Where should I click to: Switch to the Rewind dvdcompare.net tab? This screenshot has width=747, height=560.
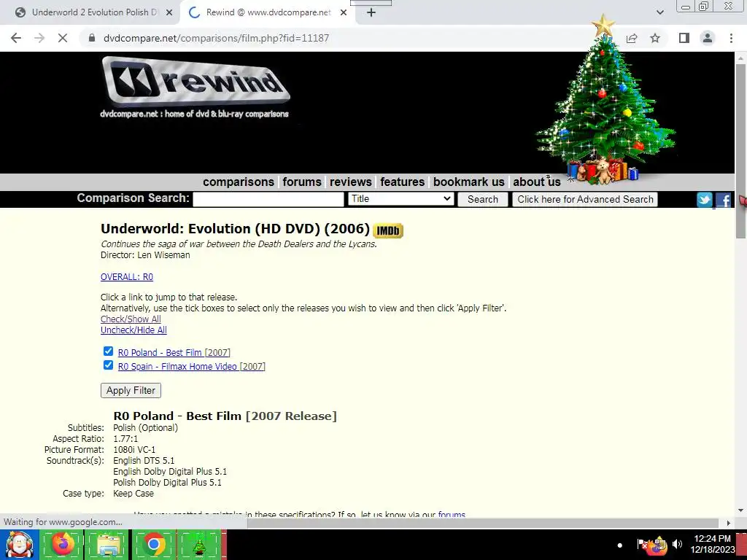click(x=267, y=12)
